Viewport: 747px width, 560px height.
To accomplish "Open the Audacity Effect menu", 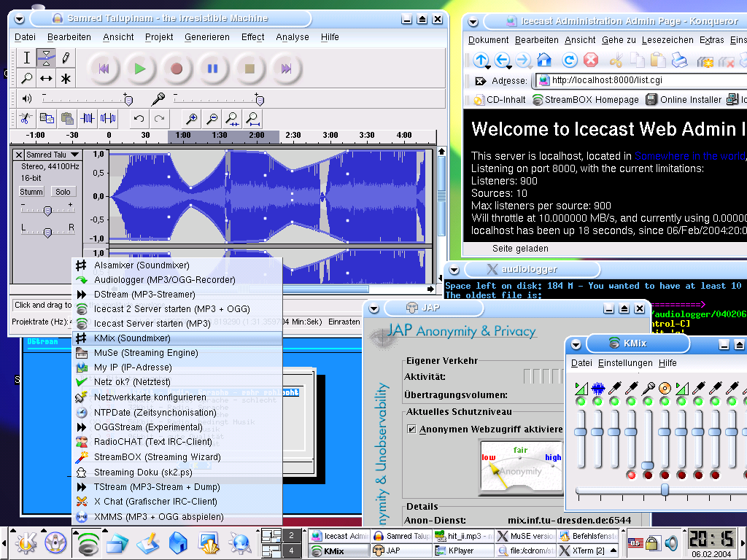I will point(252,37).
